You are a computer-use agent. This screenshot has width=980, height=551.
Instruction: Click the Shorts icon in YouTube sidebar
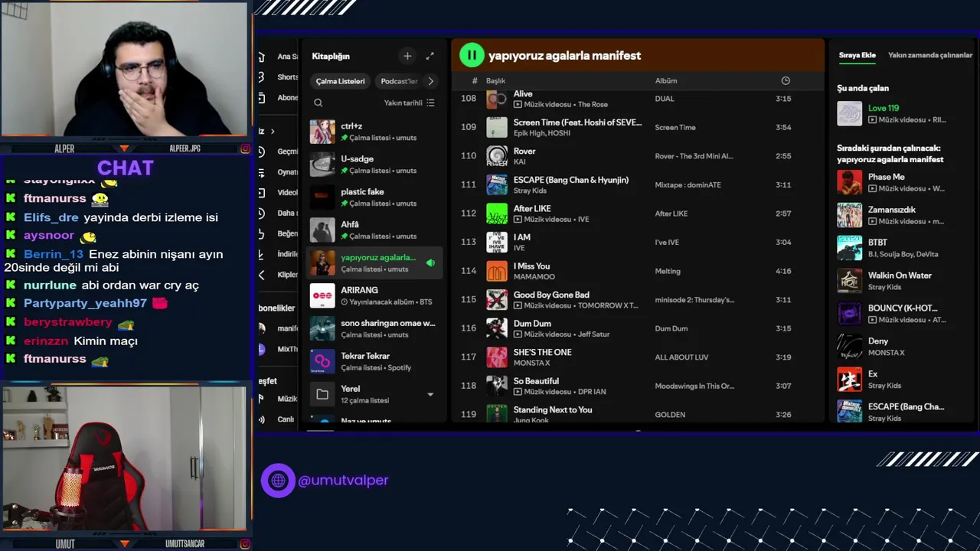click(x=261, y=77)
